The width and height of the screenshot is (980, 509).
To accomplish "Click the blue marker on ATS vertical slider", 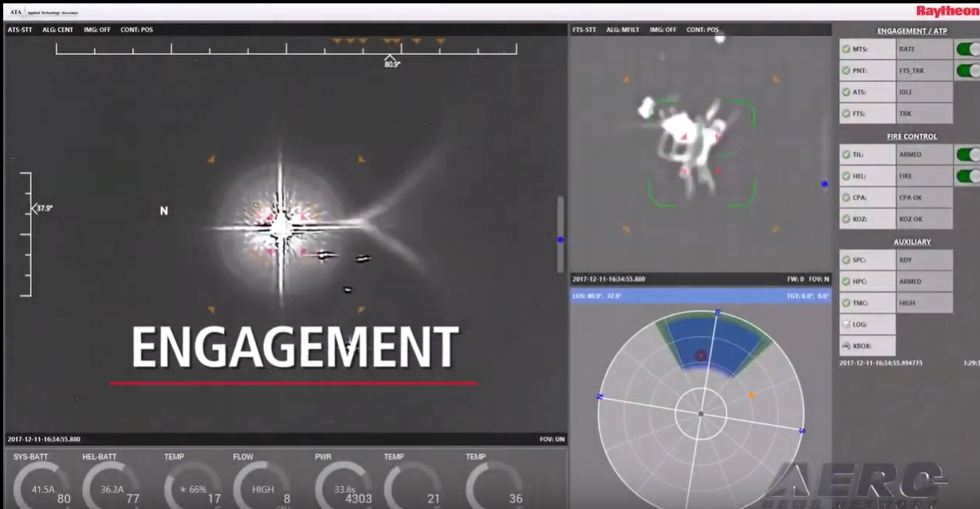I will click(561, 239).
